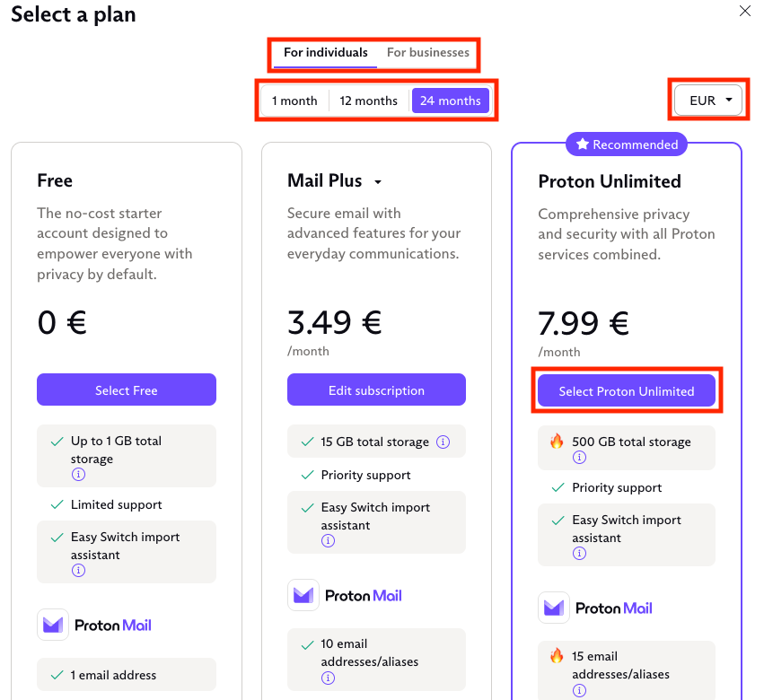Click the Recommended badge above Proton Unlimited
This screenshot has width=764, height=700.
626,144
